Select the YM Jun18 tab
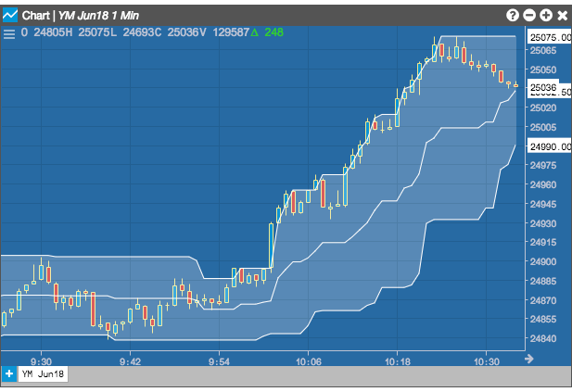The image size is (572, 392). tap(43, 374)
